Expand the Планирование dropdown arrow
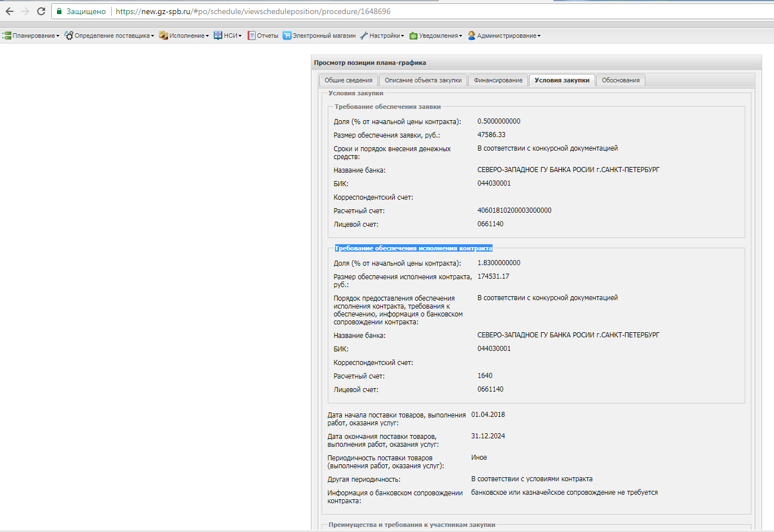The image size is (774, 532). pyautogui.click(x=58, y=36)
